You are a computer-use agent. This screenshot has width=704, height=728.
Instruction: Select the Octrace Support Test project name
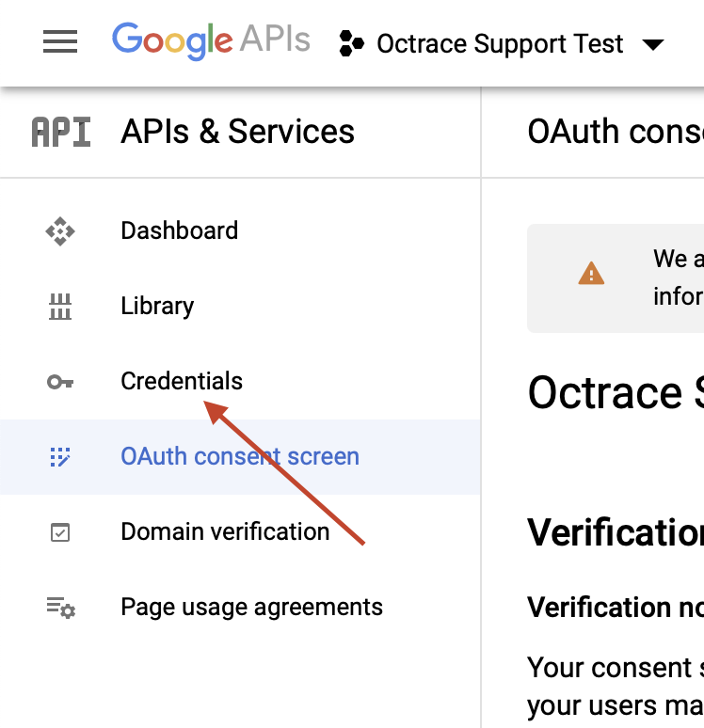(500, 44)
